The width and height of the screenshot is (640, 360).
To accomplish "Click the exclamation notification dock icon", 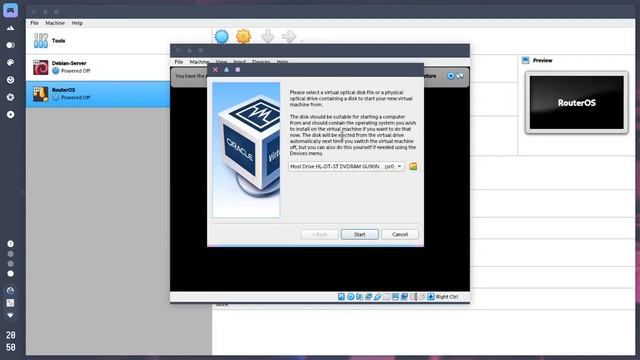I will click(11, 244).
